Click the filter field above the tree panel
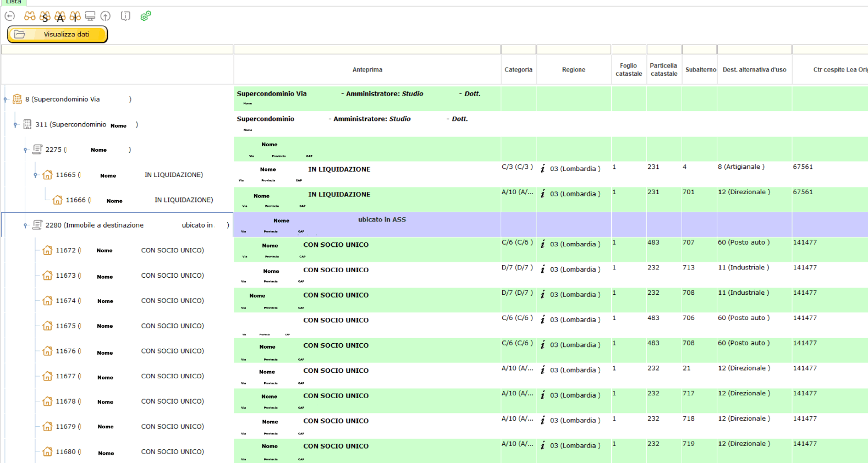 pos(117,49)
